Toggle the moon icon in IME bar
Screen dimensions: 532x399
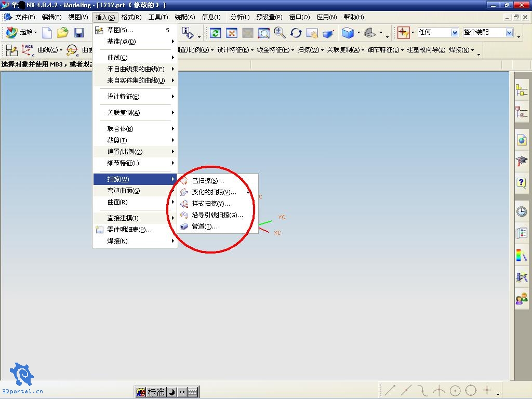171,392
